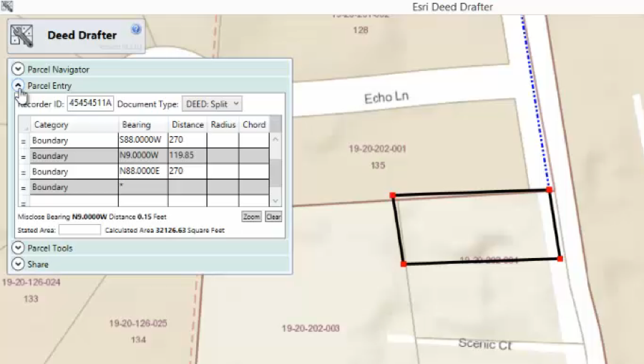Edit the Recorder ID field
The image size is (644, 364).
tap(90, 103)
